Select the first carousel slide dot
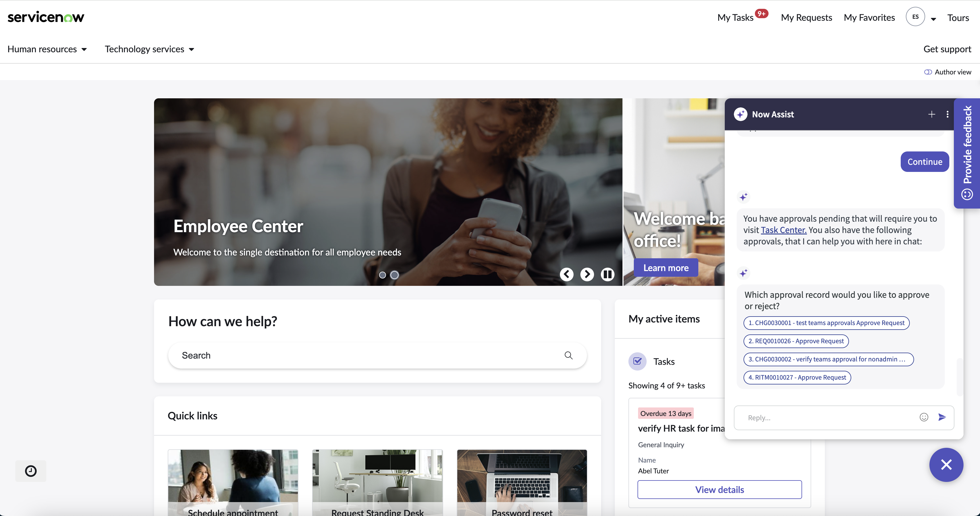 point(382,274)
